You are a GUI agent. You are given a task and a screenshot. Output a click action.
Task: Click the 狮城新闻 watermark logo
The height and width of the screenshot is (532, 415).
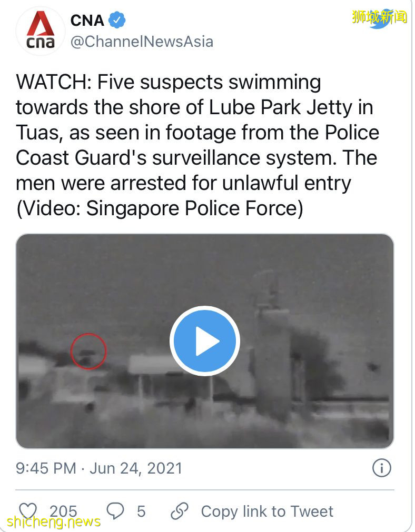(x=379, y=17)
